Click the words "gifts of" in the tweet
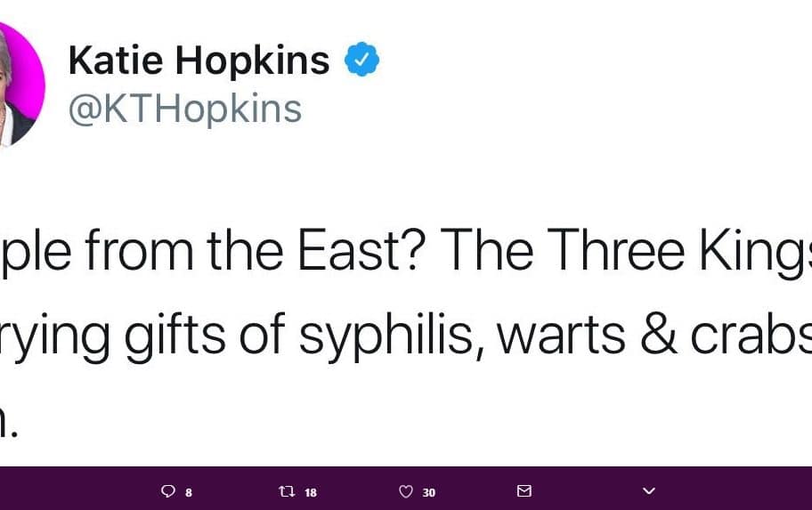Viewport: 812px width, 510px height. point(205,336)
